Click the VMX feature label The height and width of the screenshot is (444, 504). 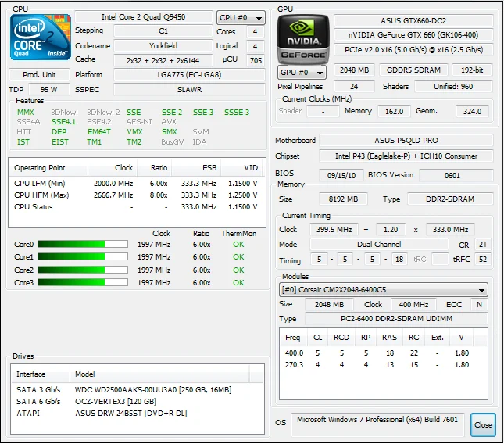134,132
